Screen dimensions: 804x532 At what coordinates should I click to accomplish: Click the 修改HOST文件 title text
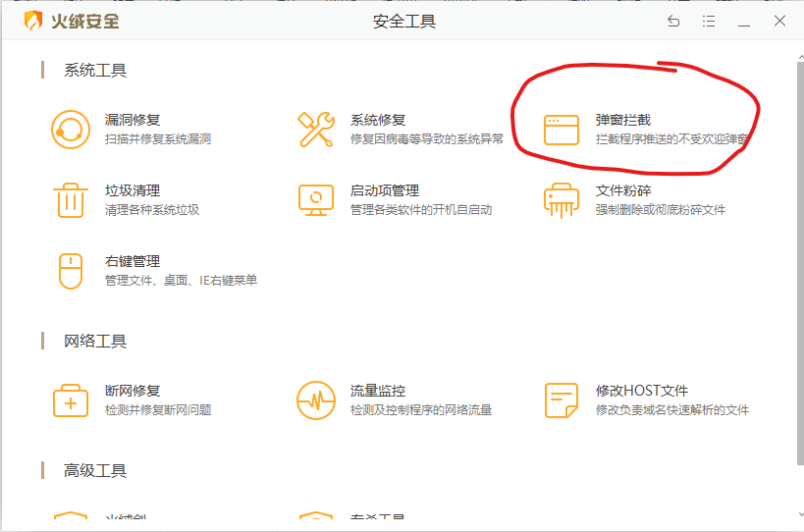tap(642, 391)
